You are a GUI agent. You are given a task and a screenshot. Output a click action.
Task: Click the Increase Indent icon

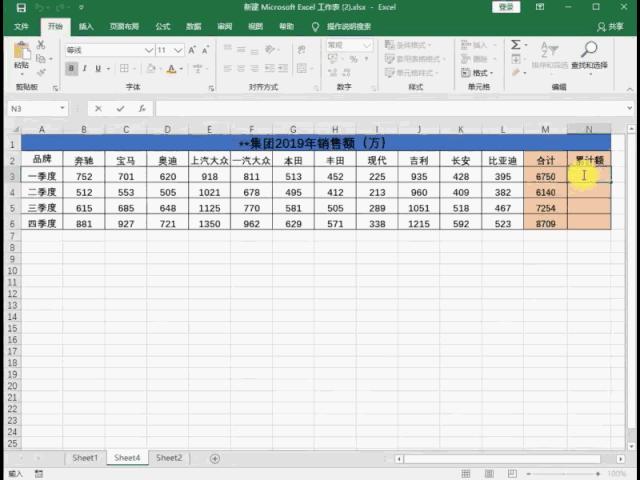(283, 69)
